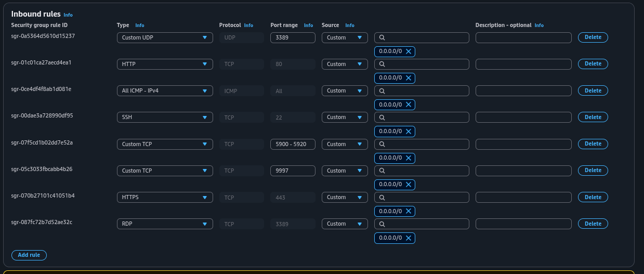
Task: Remove the 0.0.0.0/0 chip on the RDP rule
Action: pyautogui.click(x=409, y=238)
